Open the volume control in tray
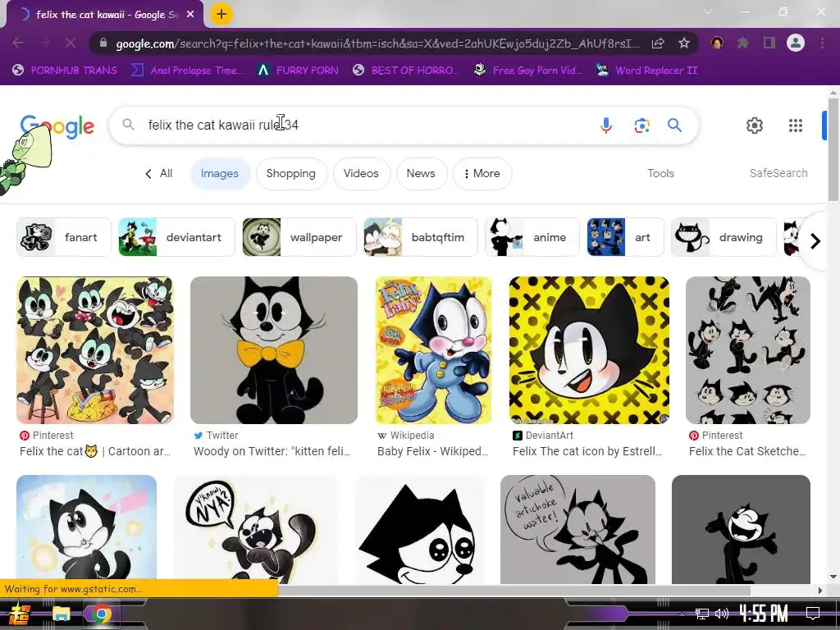840x630 pixels. point(722,614)
